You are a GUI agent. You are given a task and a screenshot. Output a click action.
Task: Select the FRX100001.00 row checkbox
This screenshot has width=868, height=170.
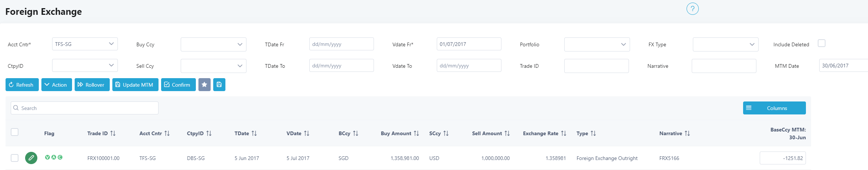pos(15,158)
